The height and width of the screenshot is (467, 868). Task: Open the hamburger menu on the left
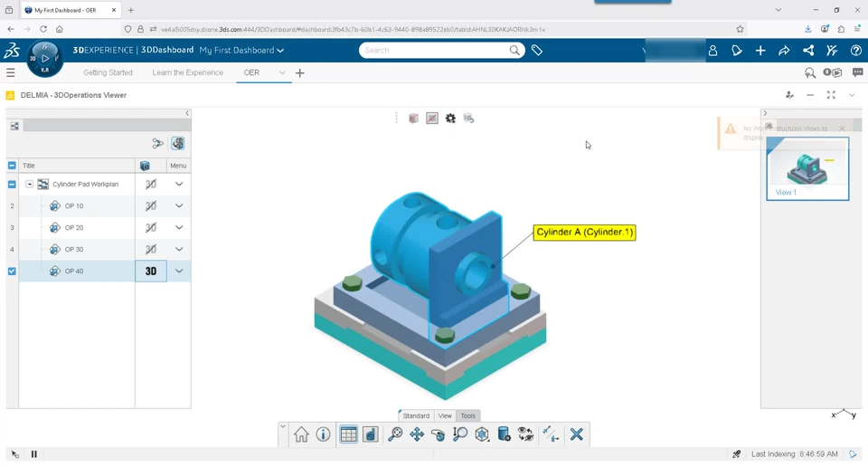[11, 72]
